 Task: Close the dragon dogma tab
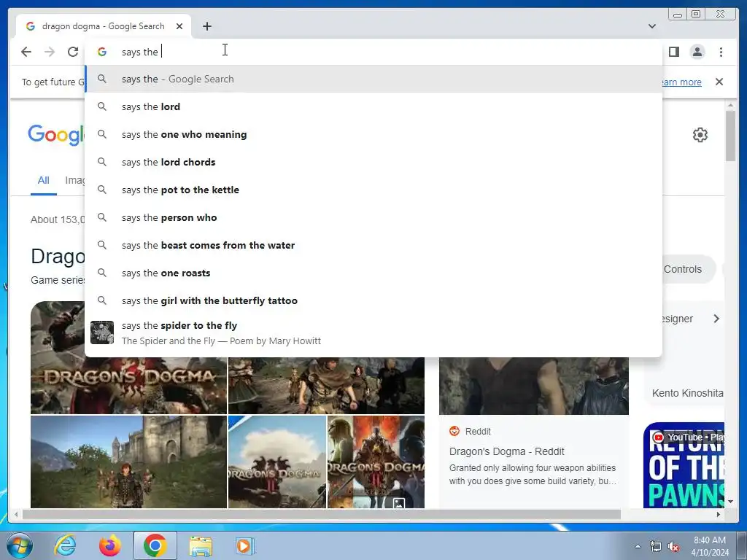(x=179, y=26)
